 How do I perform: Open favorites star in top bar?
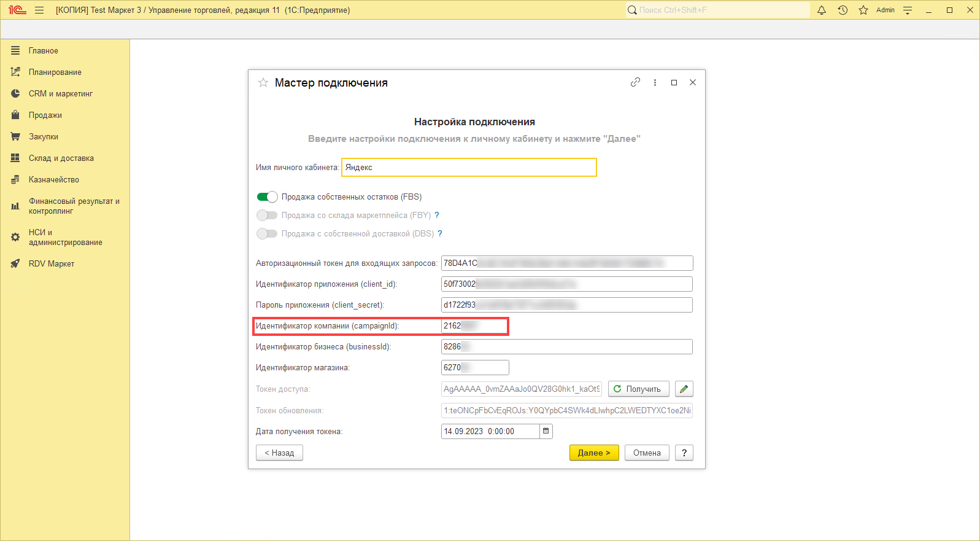(863, 10)
